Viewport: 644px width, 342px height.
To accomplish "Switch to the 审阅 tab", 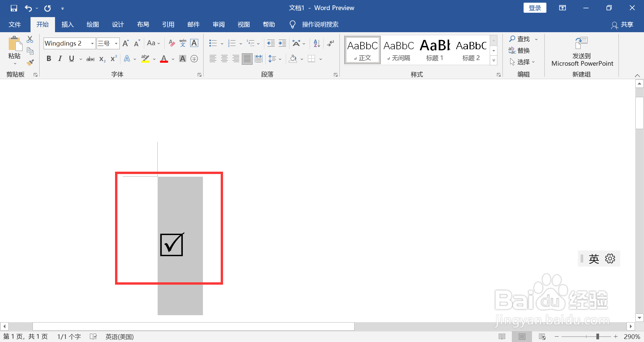I will (x=219, y=24).
